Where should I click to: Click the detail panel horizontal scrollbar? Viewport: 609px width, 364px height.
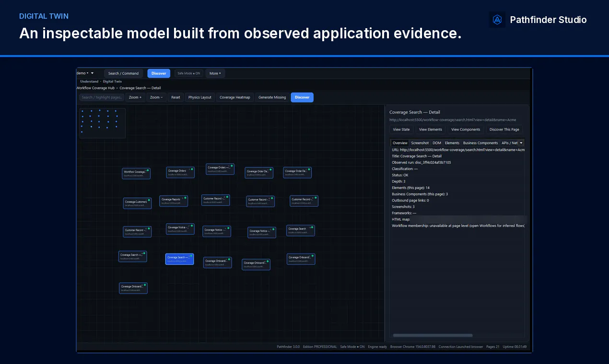pyautogui.click(x=433, y=335)
